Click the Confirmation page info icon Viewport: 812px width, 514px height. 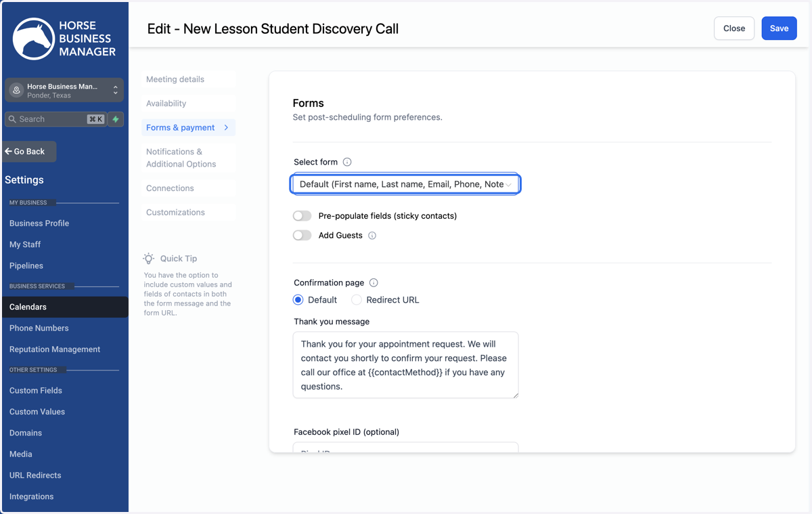pos(374,282)
